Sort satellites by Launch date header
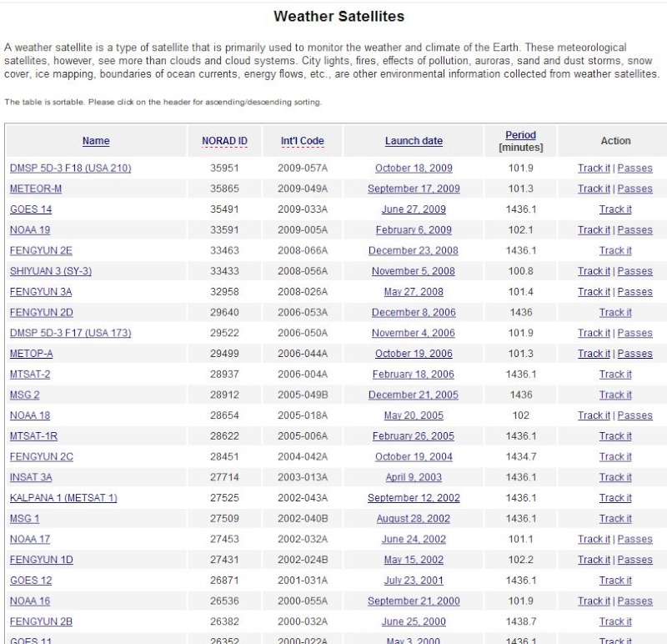 [414, 141]
